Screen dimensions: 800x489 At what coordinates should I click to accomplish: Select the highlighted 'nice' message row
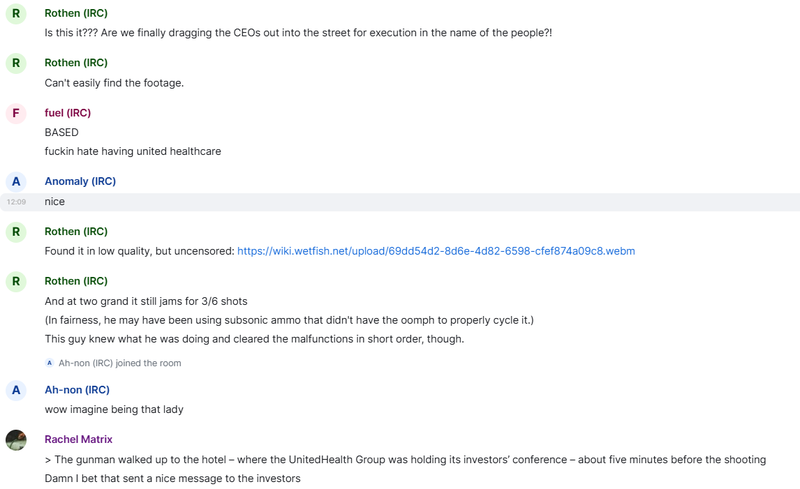click(400, 202)
